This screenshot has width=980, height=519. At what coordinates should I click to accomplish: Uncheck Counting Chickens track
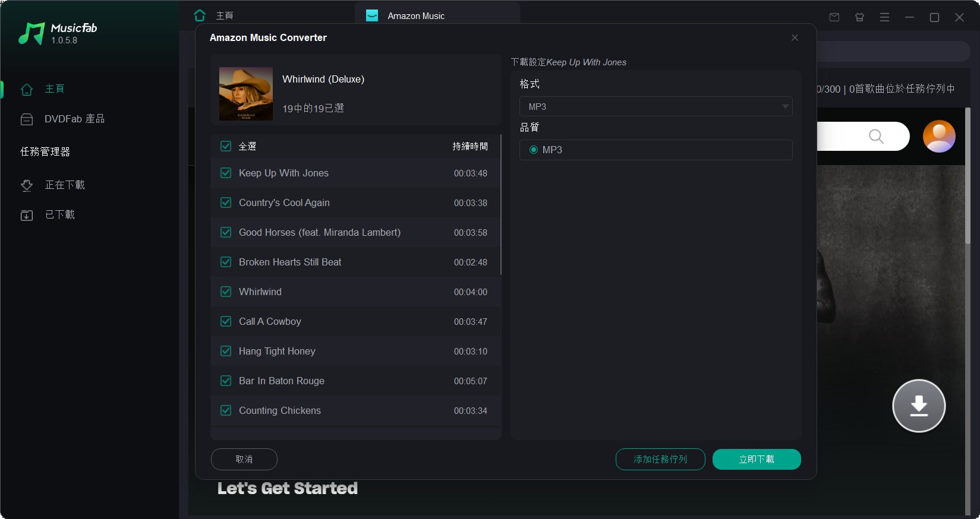226,410
